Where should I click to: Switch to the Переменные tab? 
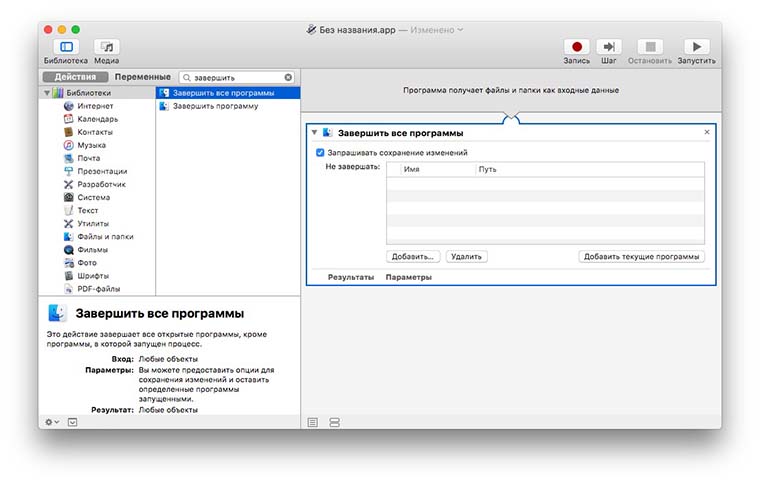[142, 77]
